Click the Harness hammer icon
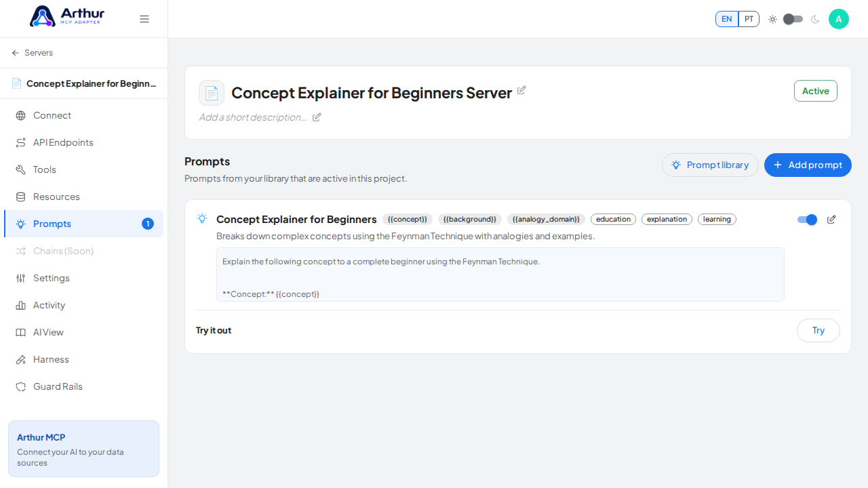Viewport: 868px width, 488px height. tap(20, 359)
